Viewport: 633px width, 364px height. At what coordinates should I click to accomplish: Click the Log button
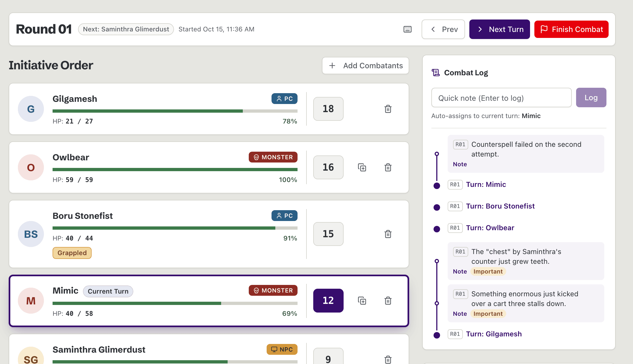click(591, 97)
